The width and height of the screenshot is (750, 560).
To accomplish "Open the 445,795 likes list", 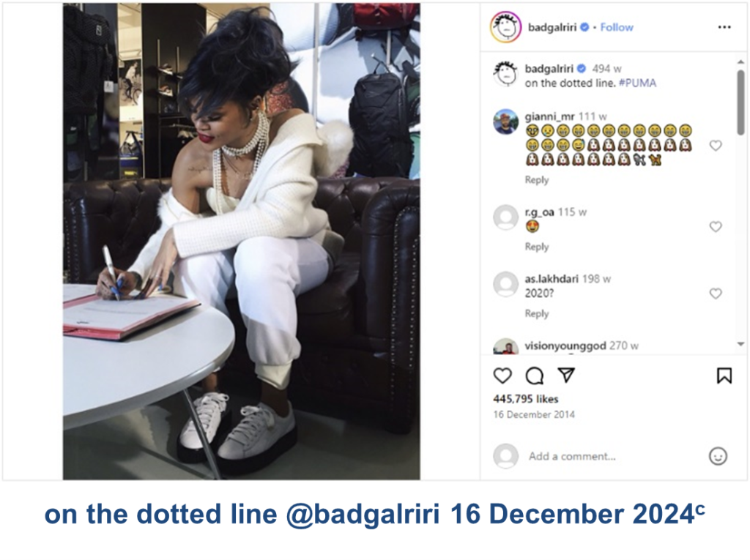I will point(526,399).
